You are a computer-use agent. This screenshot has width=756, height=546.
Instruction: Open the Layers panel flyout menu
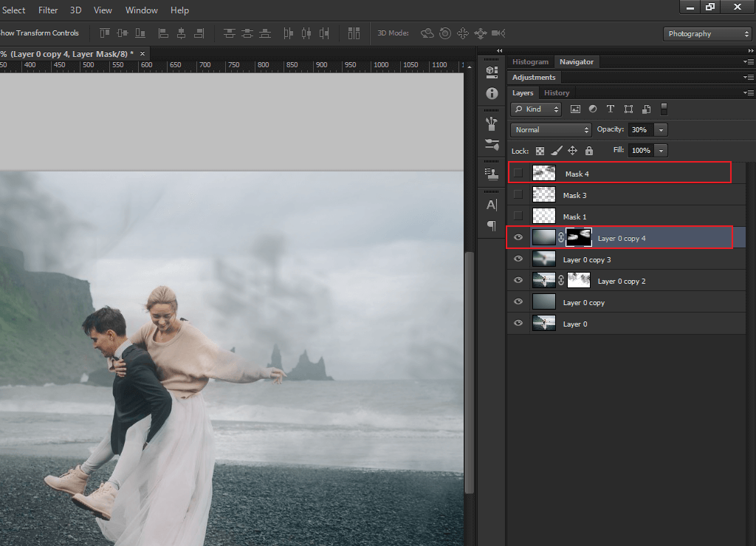tap(749, 92)
